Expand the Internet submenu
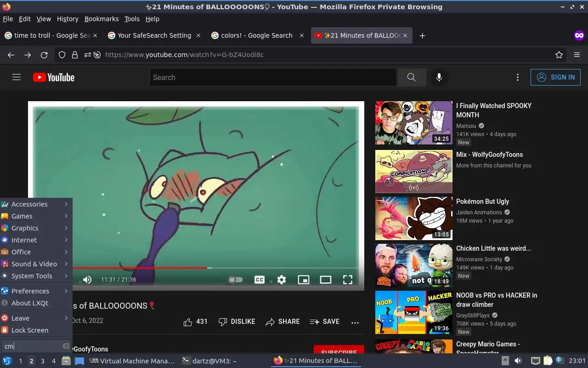This screenshot has width=588, height=368. 36,240
